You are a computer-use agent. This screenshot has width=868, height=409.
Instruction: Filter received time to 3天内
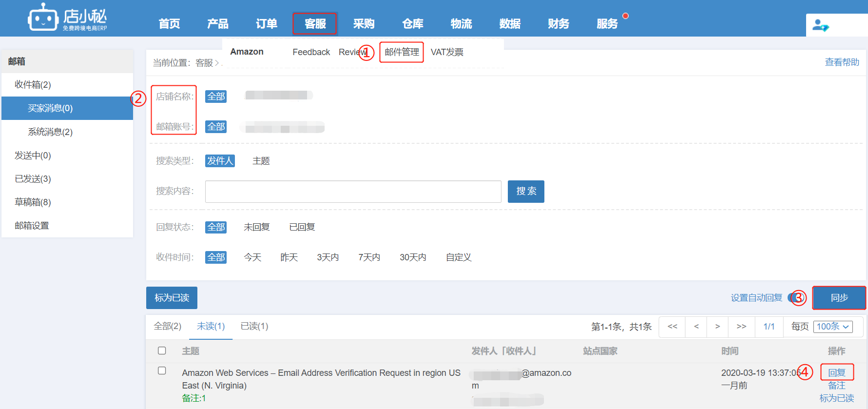click(328, 257)
